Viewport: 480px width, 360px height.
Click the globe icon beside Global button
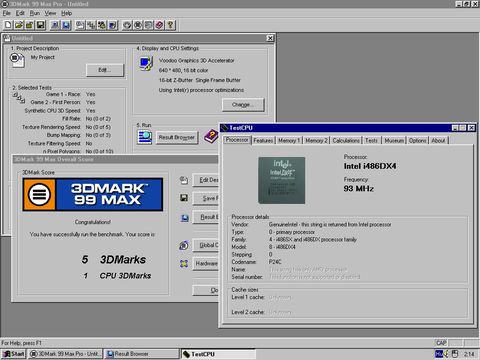184,246
